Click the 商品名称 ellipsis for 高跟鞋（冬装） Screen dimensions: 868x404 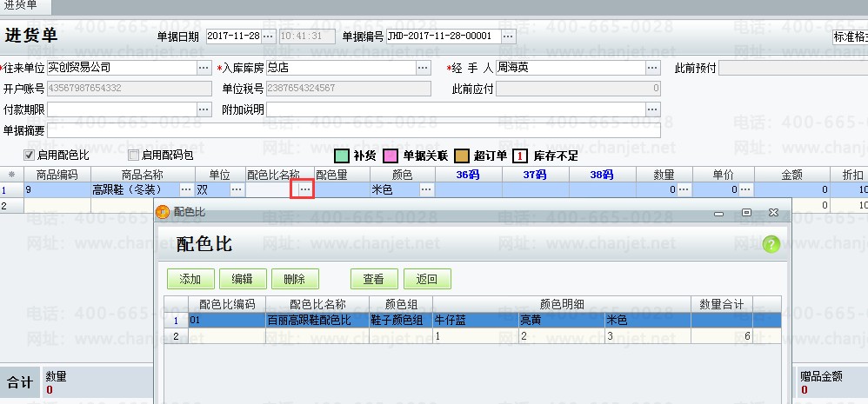tap(186, 189)
